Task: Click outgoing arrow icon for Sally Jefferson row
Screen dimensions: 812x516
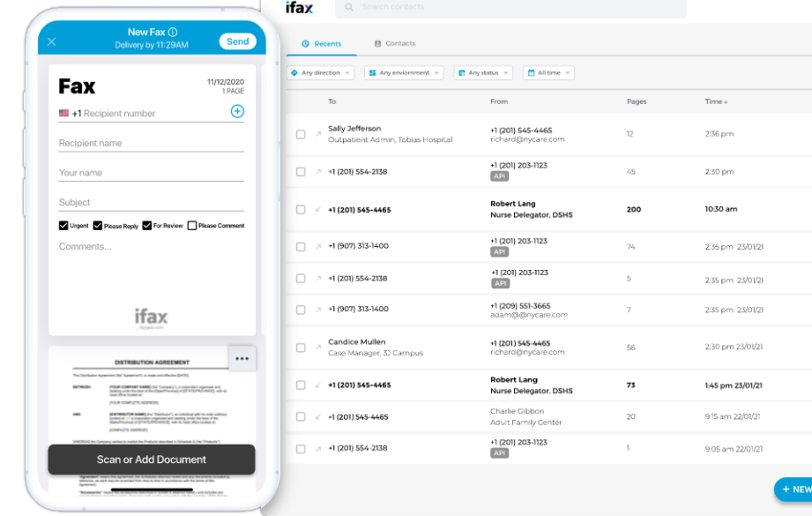Action: pyautogui.click(x=318, y=134)
